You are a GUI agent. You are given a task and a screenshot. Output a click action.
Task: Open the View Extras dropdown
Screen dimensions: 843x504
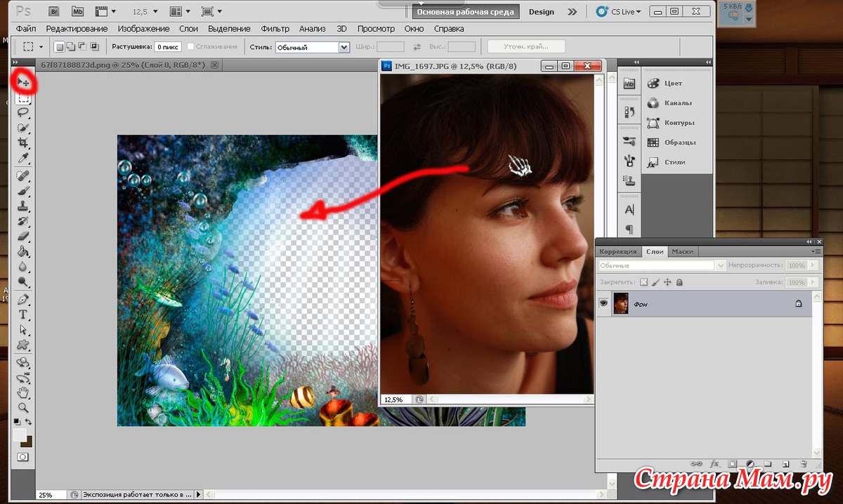tap(105, 11)
